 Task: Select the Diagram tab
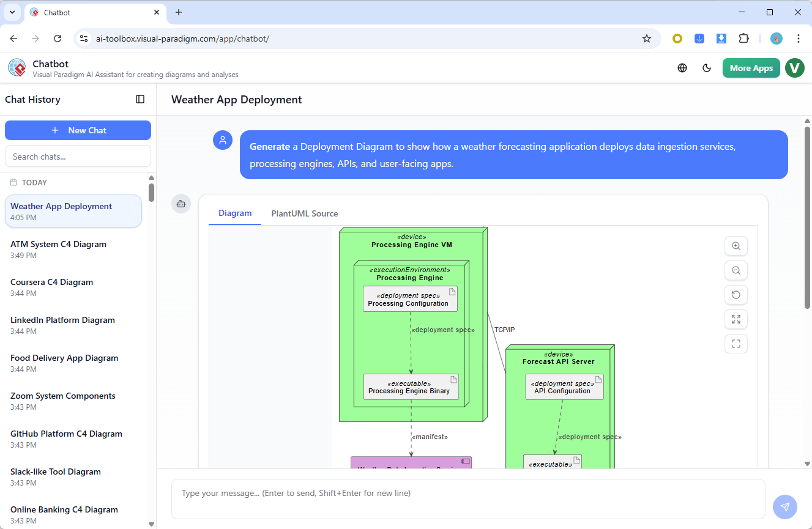235,213
